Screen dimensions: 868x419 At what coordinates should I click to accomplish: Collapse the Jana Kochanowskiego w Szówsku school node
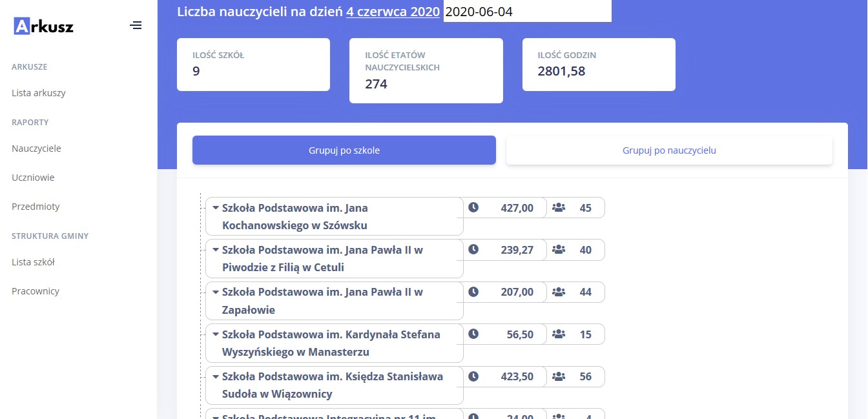click(x=216, y=208)
